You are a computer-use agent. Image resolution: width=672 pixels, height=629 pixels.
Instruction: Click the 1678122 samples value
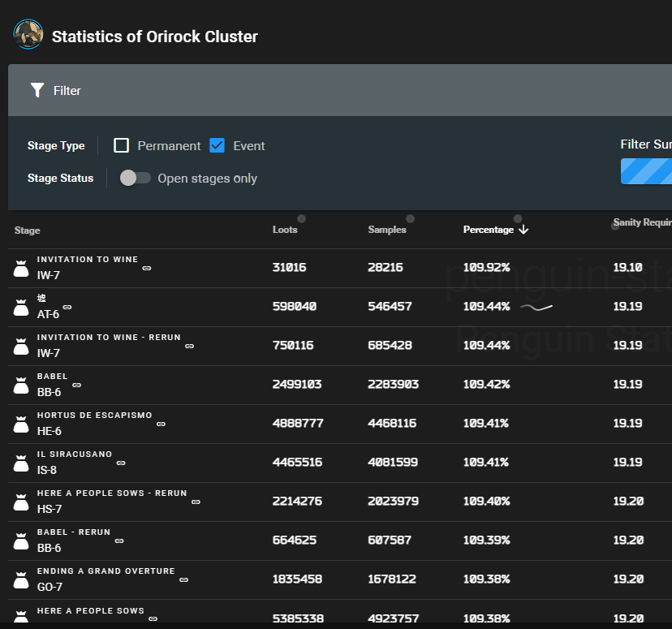pos(392,579)
